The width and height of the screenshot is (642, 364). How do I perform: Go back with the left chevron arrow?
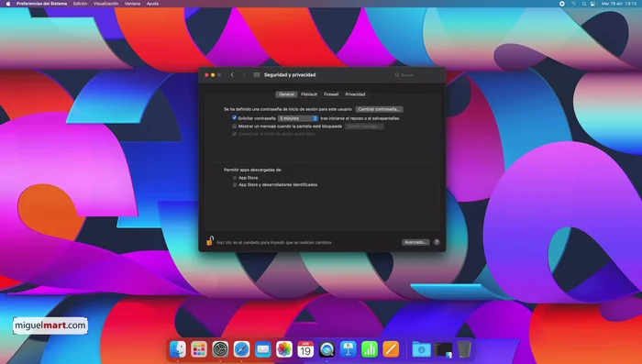[232, 75]
